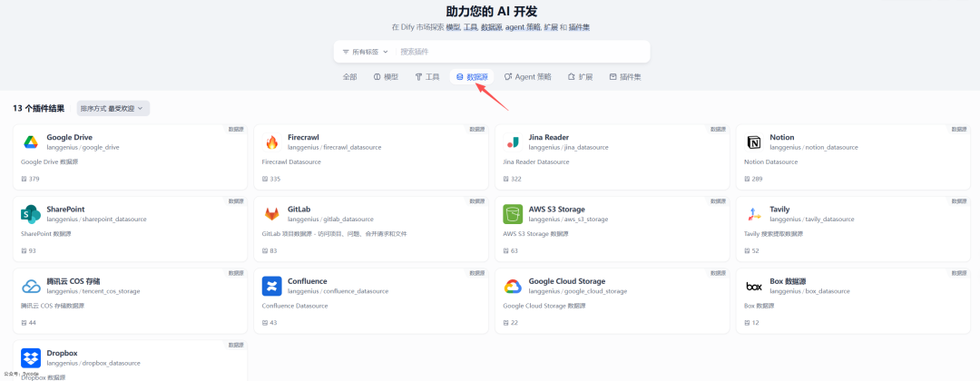Viewport: 980px width, 381px height.
Task: Click the Tavily 搜索提取数据源 description
Action: 774,234
